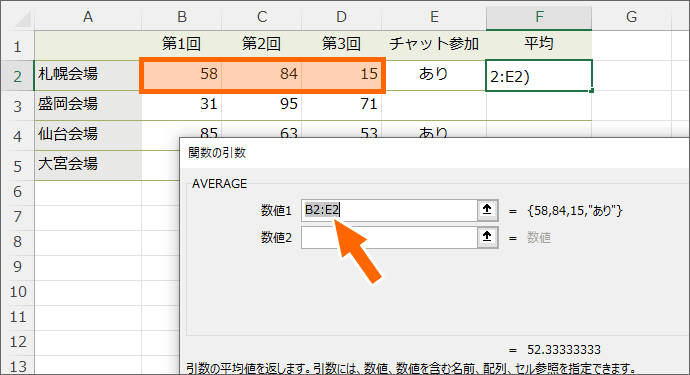Click cell with value 71
Image resolution: width=690 pixels, height=375 pixels.
point(341,106)
